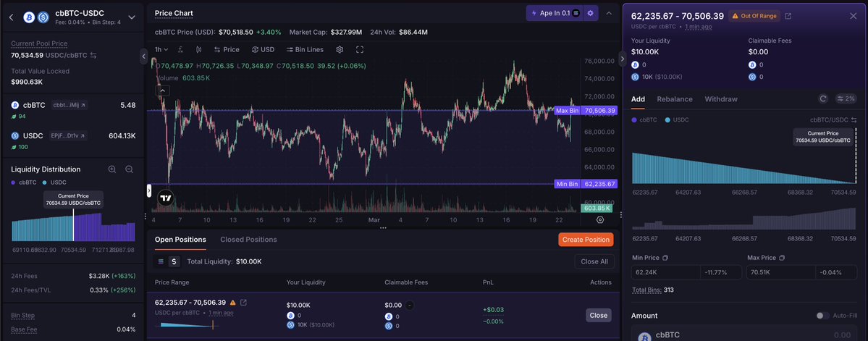Edit the Max Price 70.51K field
868x341 pixels.
point(781,272)
